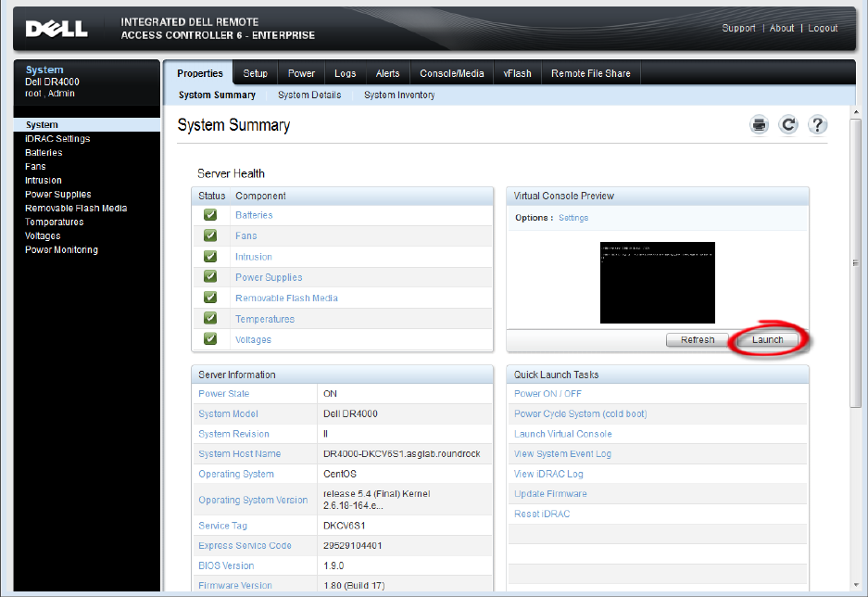Click the green status check beside Voltages
Viewport: 868px width, 597px height.
[210, 339]
